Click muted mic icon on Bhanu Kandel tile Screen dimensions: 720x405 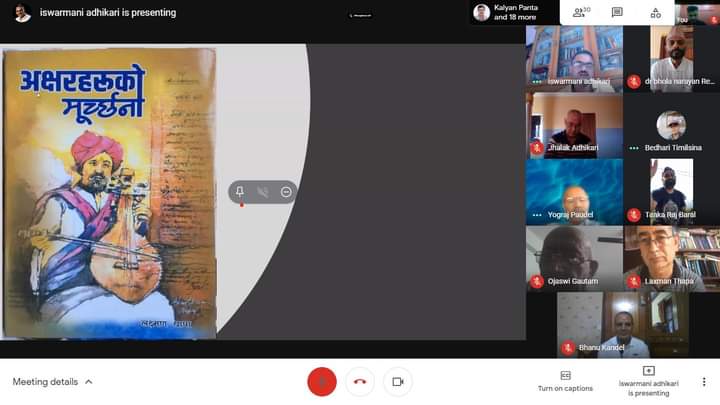coord(568,348)
